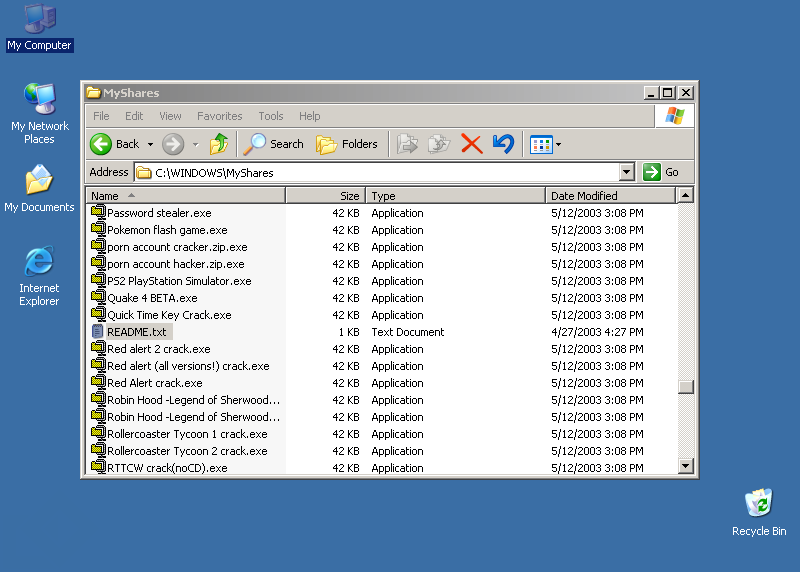Screen dimensions: 800x572
Task: Open the address bar dropdown
Action: pyautogui.click(x=627, y=172)
